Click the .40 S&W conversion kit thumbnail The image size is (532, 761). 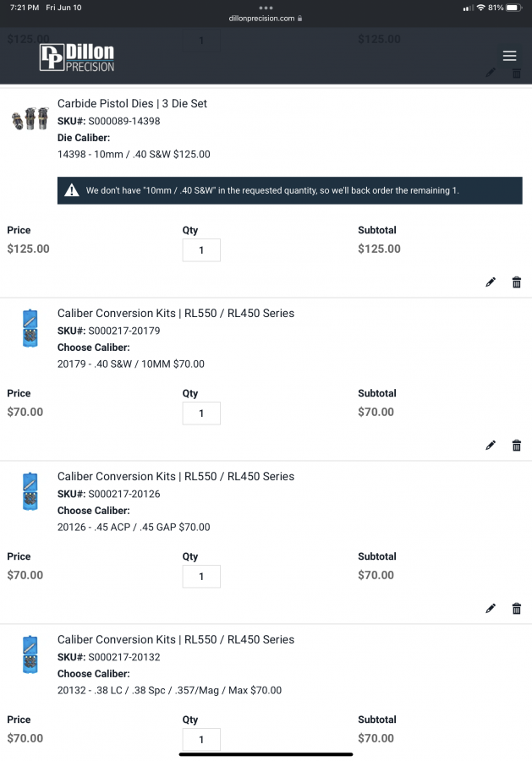[x=30, y=328]
